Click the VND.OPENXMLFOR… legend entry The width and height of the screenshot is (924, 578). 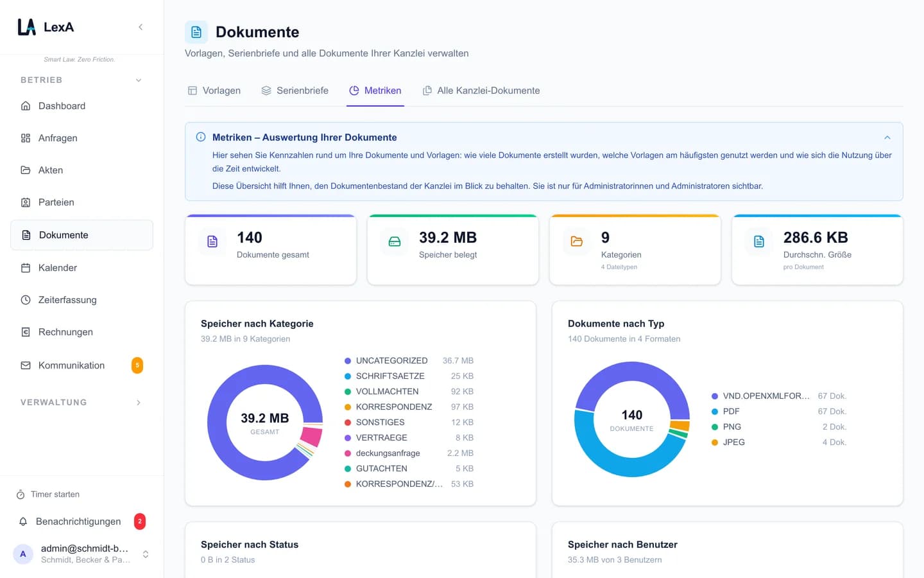coord(779,396)
